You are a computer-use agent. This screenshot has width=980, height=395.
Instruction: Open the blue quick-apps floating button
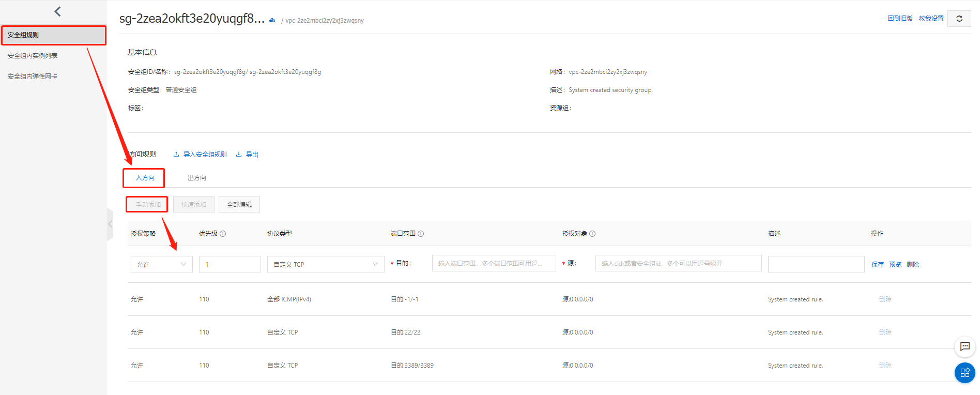coord(964,373)
